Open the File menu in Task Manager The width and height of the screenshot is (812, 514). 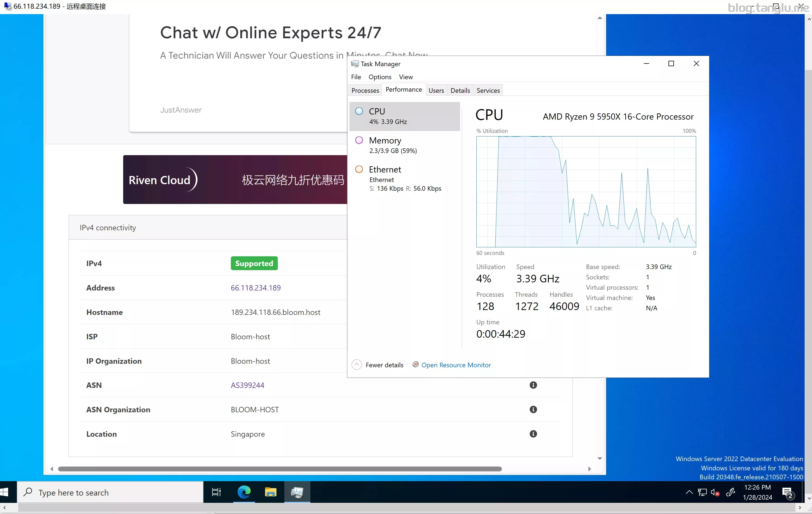pyautogui.click(x=356, y=77)
